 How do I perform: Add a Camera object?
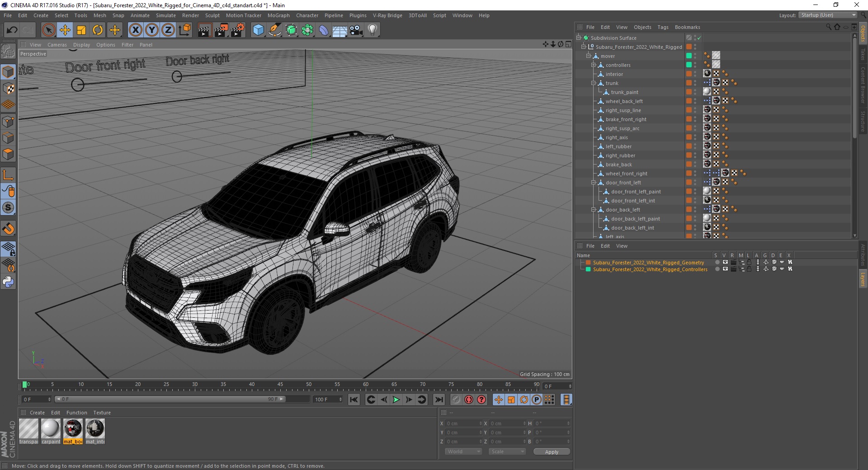[x=356, y=30]
